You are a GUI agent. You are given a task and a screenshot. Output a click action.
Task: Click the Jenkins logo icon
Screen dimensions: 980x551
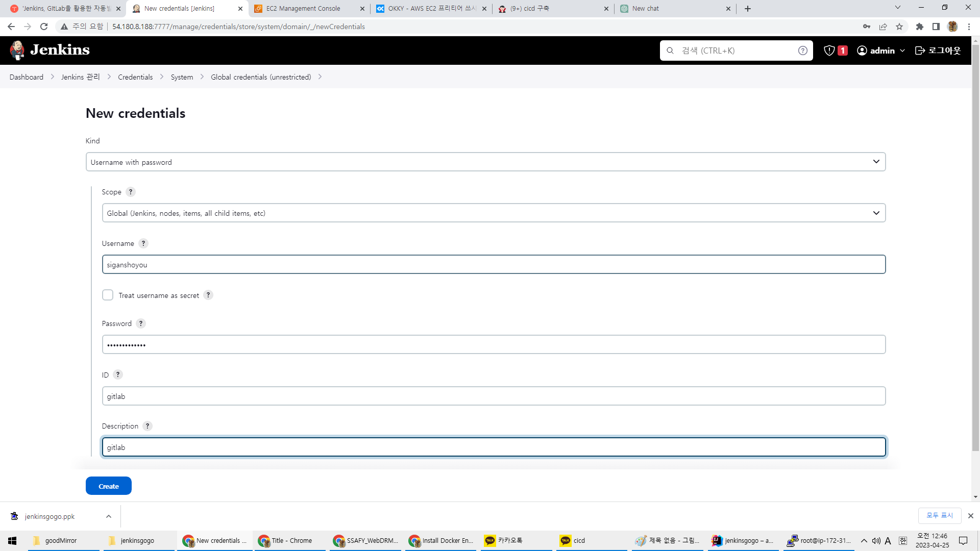[x=17, y=50]
